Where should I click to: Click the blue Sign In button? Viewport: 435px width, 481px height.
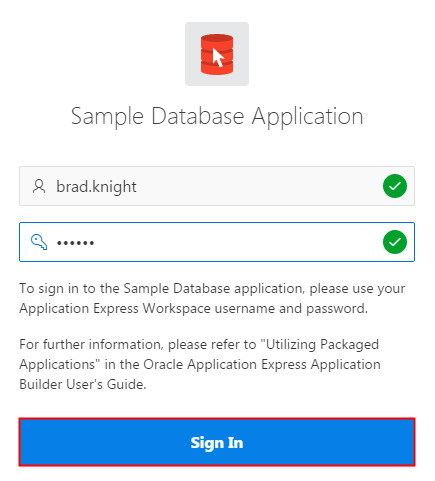pos(217,442)
